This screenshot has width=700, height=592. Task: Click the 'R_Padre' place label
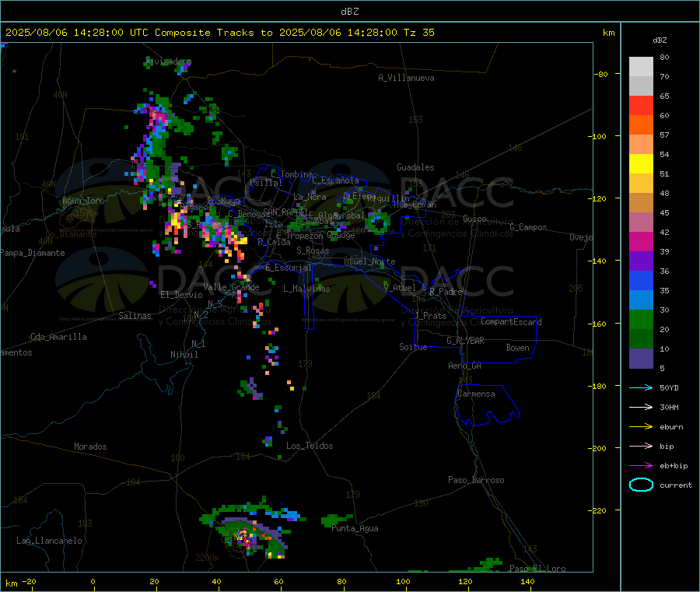pyautogui.click(x=446, y=292)
